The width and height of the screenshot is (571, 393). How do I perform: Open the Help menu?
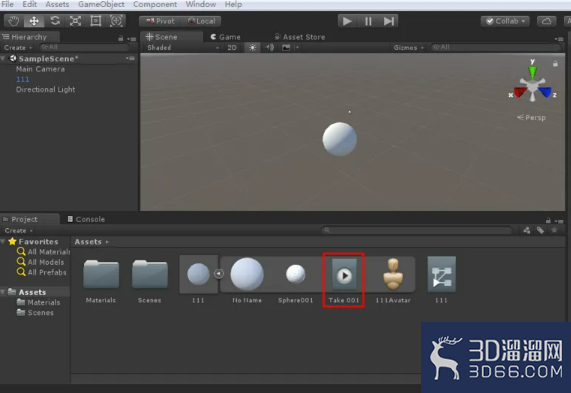point(233,4)
